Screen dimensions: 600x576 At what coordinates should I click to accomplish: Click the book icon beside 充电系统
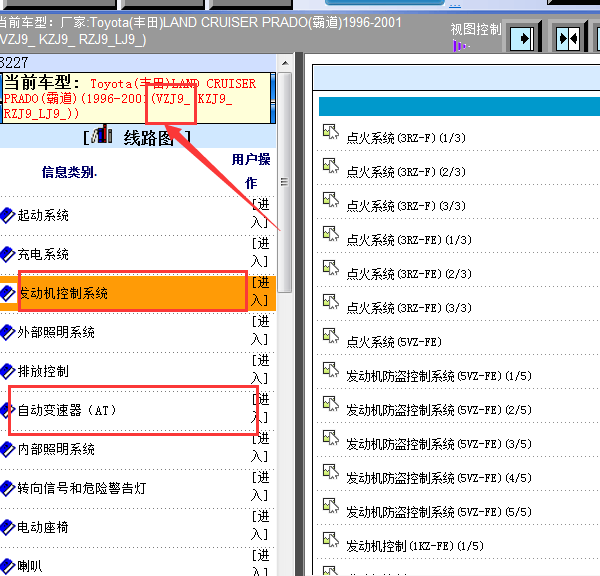point(8,255)
